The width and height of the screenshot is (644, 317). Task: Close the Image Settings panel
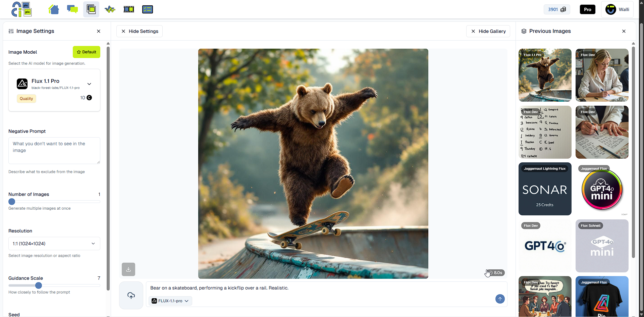[x=99, y=31]
